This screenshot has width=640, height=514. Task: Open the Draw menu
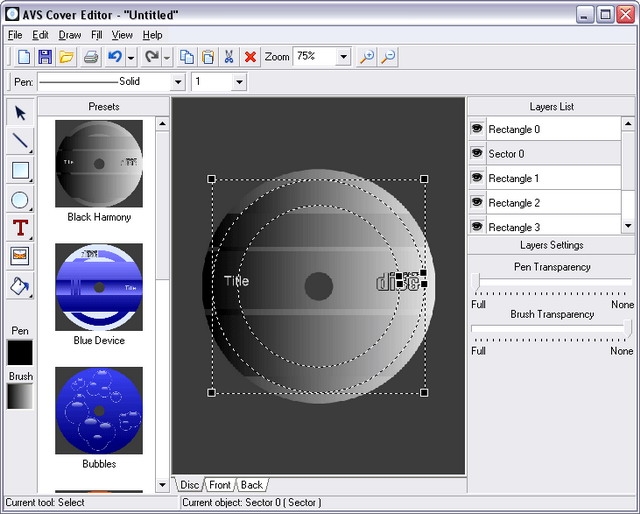pos(69,35)
